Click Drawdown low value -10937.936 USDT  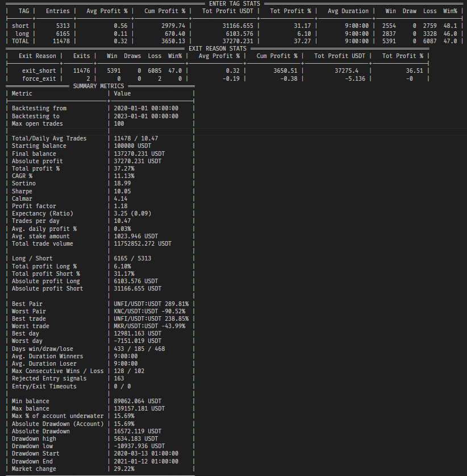[x=139, y=446]
